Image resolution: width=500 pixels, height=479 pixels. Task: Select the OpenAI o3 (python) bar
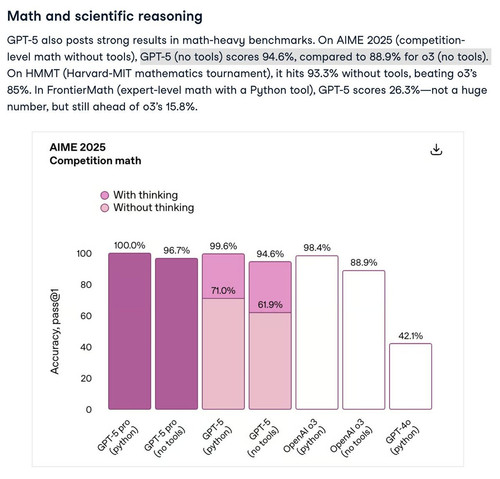(317, 333)
